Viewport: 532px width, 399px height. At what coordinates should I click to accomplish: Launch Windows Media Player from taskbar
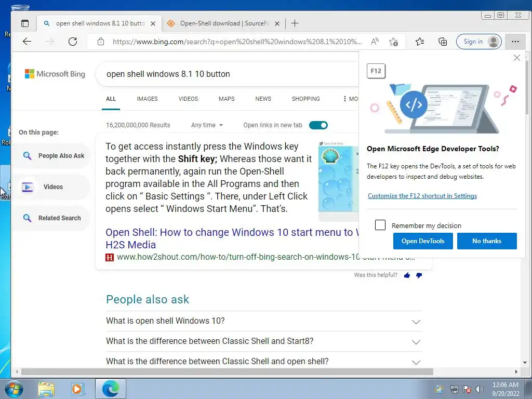tap(77, 389)
